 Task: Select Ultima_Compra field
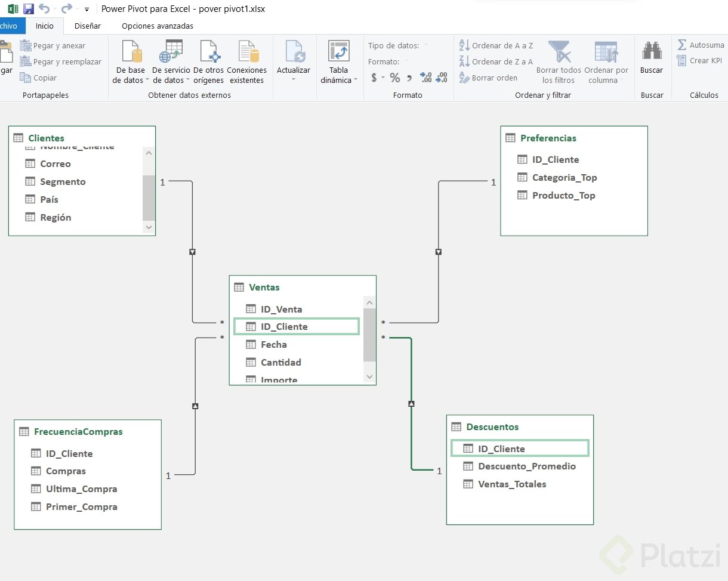[82, 489]
